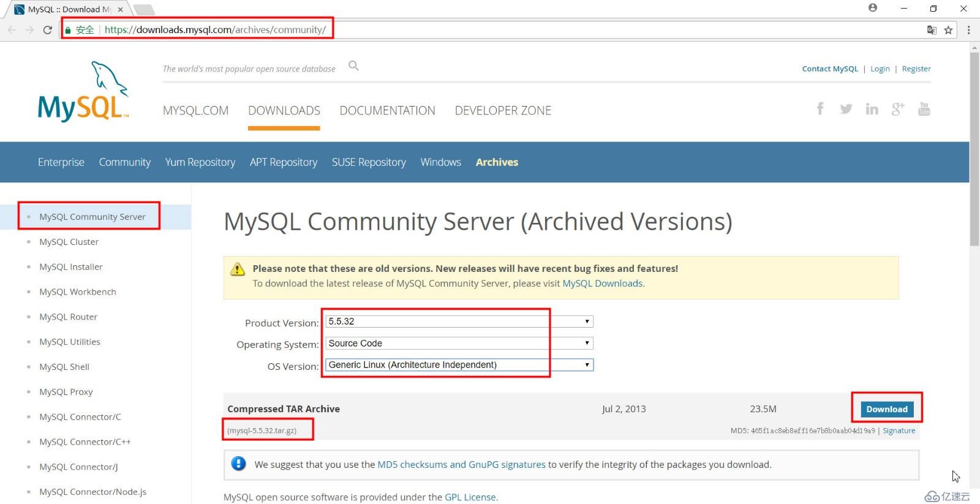The height and width of the screenshot is (504, 980).
Task: Click the Login link
Action: pos(880,69)
